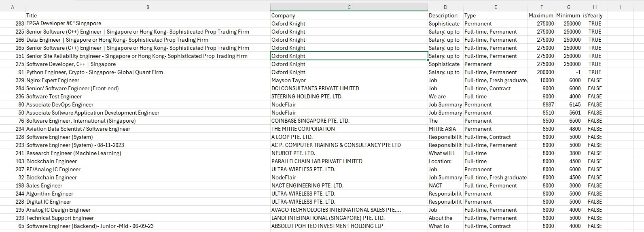Select 'Python Engineer, Crypto' title cell
This screenshot has height=232, width=644.
(94, 72)
